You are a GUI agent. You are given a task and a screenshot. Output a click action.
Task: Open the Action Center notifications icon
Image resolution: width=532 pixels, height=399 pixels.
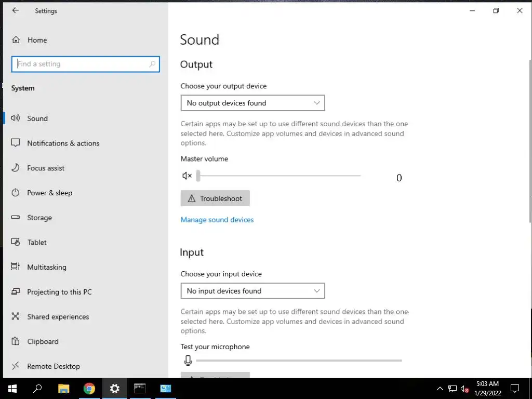515,389
